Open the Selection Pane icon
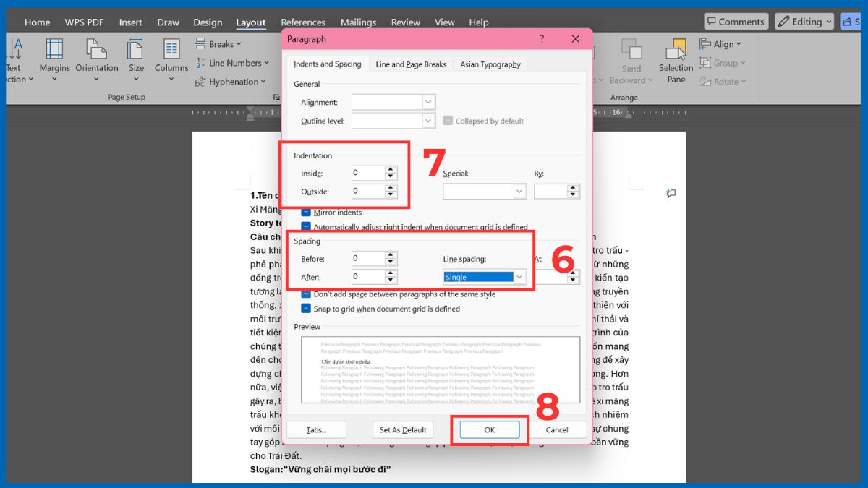The height and width of the screenshot is (488, 868). click(676, 49)
